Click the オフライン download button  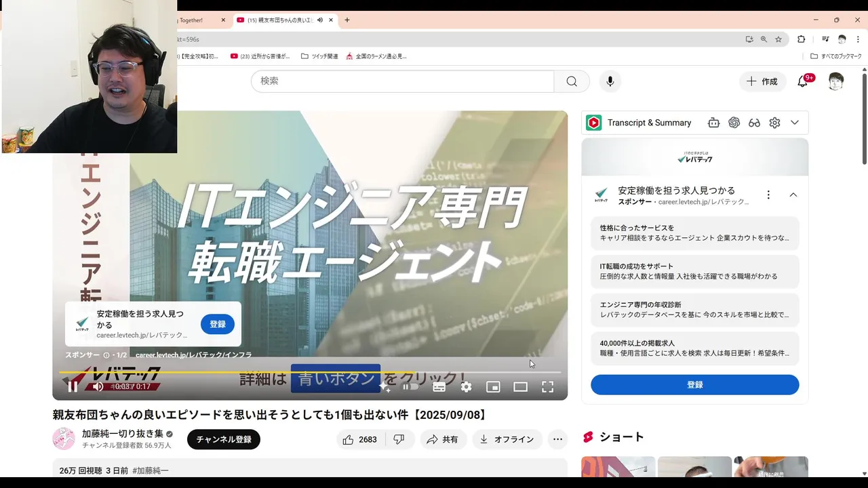point(507,439)
